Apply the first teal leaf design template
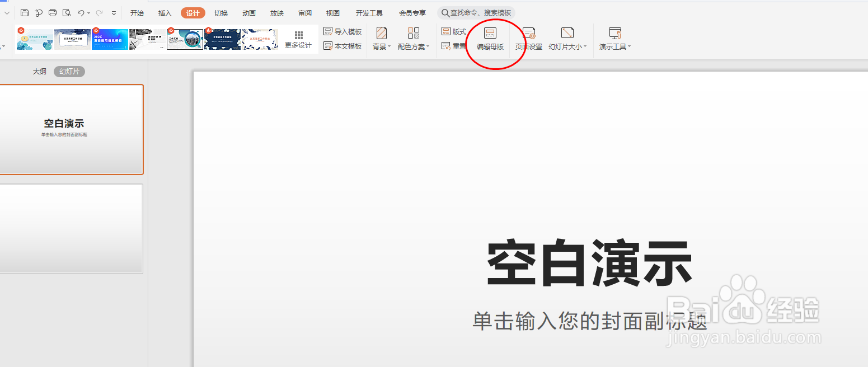Viewport: 868px width, 367px height. click(35, 40)
